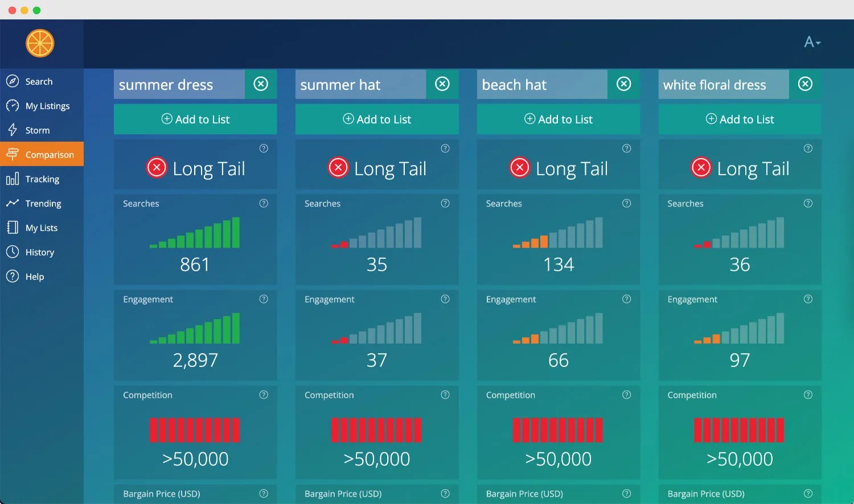The width and height of the screenshot is (854, 504).
Task: Click Add to List under summer dress
Action: click(x=195, y=119)
